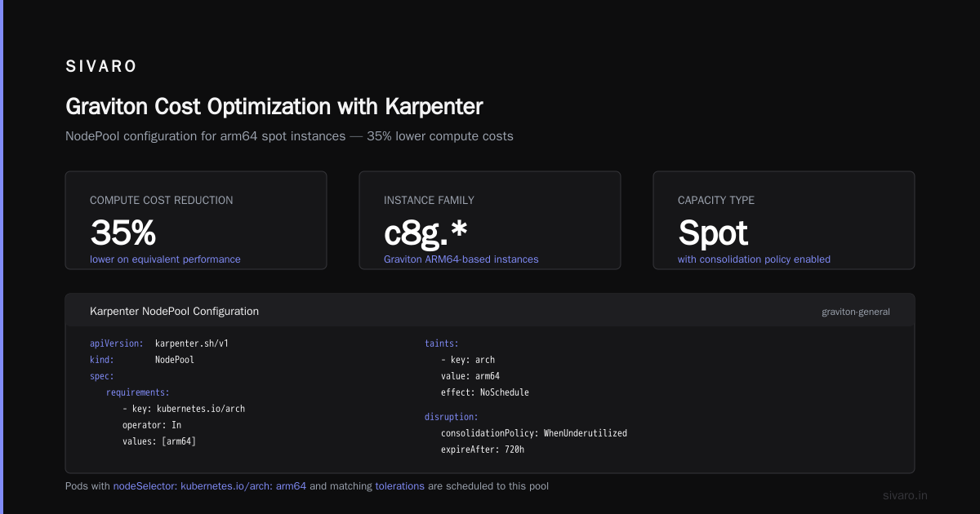This screenshot has width=980, height=514.
Task: Click 'with consolidation policy enabled' caption
Action: (x=754, y=259)
